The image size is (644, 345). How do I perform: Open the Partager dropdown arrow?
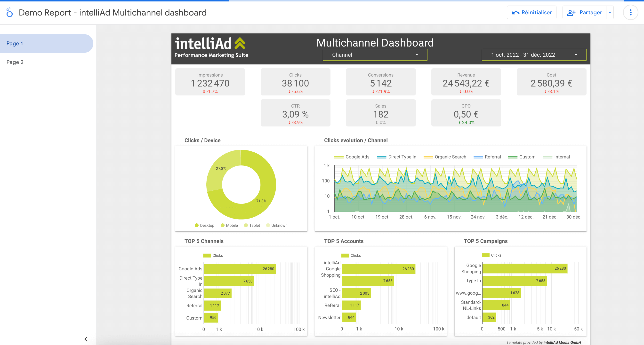click(x=610, y=13)
